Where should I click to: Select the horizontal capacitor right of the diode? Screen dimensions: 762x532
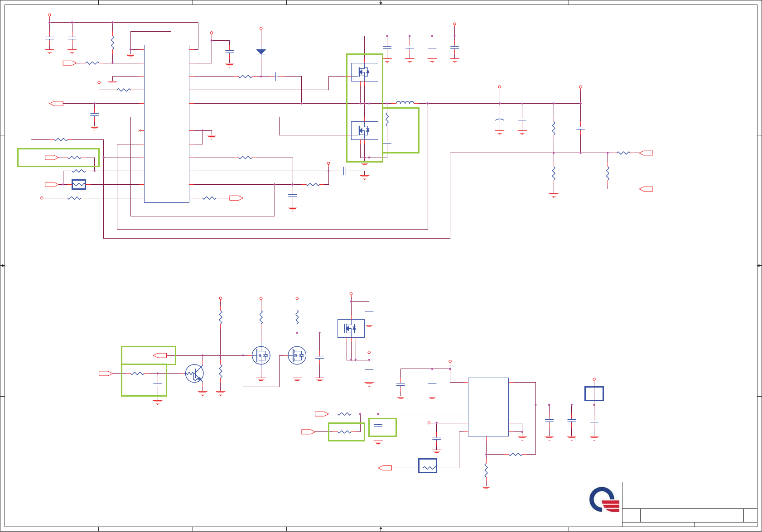[277, 77]
